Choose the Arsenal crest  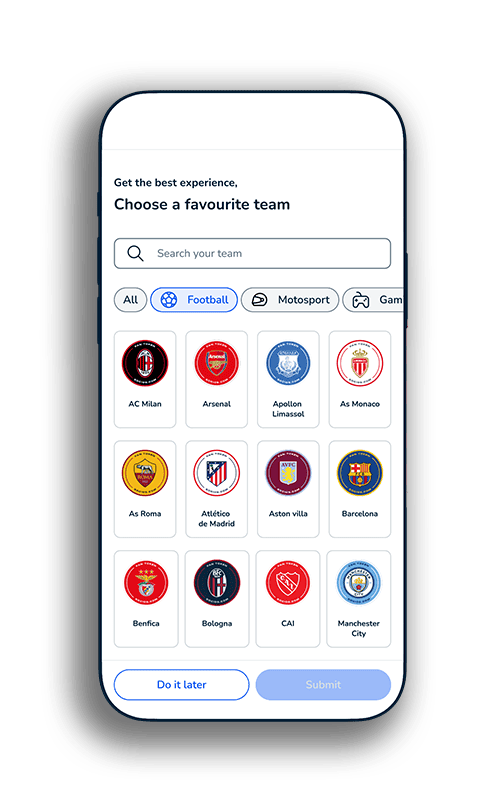coord(216,363)
